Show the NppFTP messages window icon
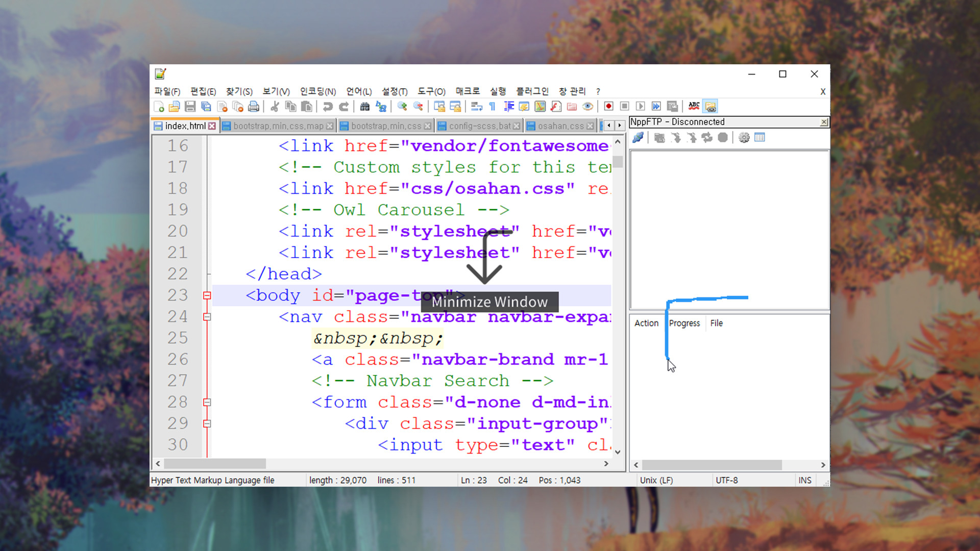 (760, 137)
